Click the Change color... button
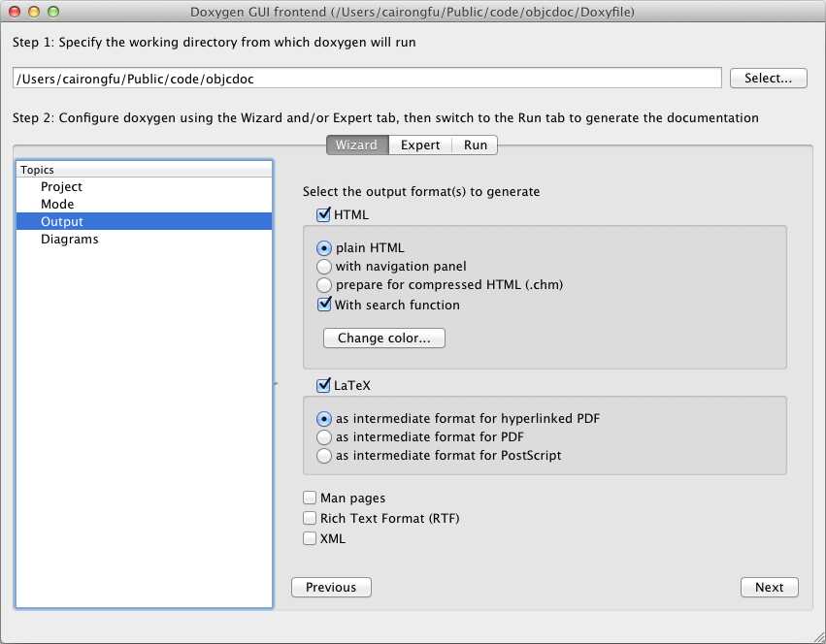This screenshot has height=644, width=826. click(x=384, y=338)
